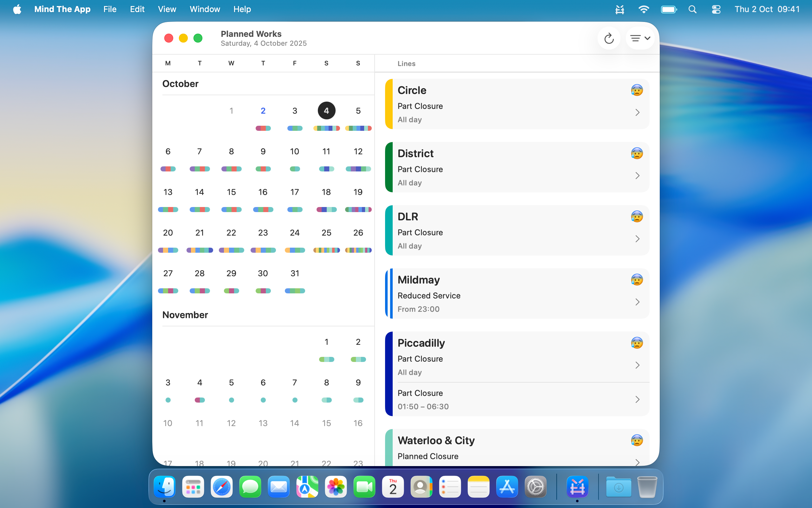Open Photos from the Dock
This screenshot has height=508, width=812.
click(336, 486)
